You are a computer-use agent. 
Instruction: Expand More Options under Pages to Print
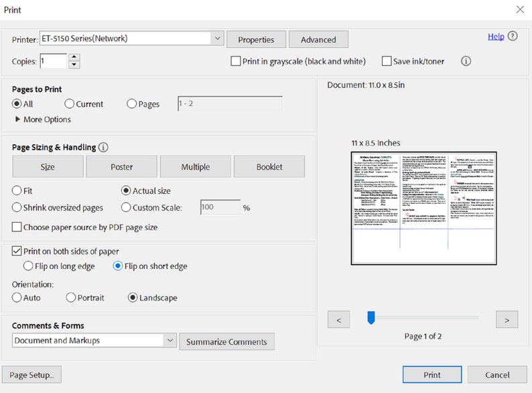click(x=43, y=119)
